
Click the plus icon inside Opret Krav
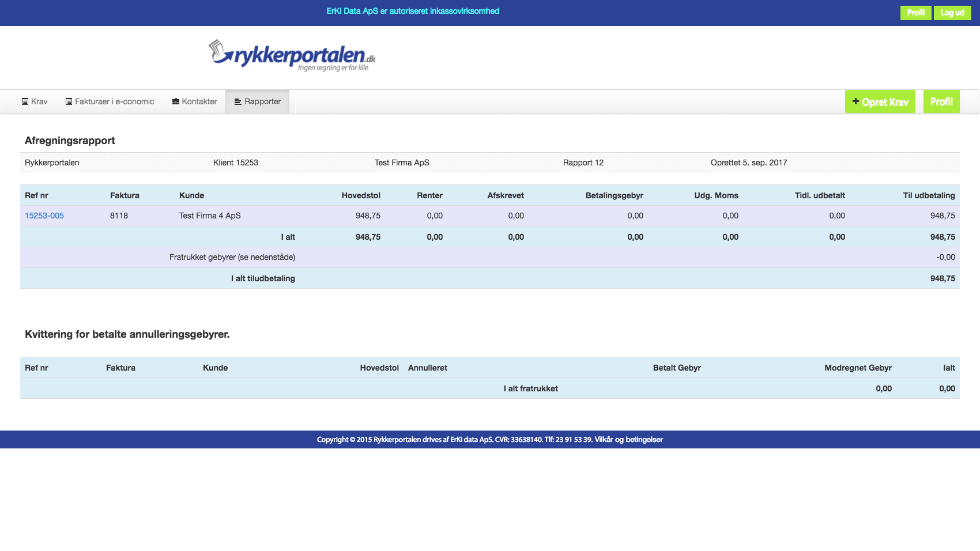click(x=855, y=101)
